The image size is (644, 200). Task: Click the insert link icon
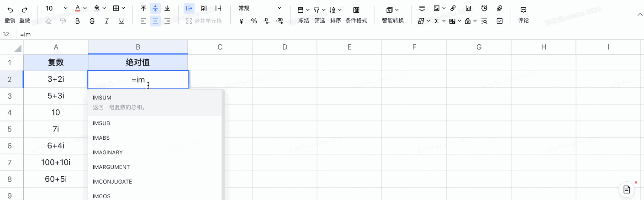tap(453, 8)
